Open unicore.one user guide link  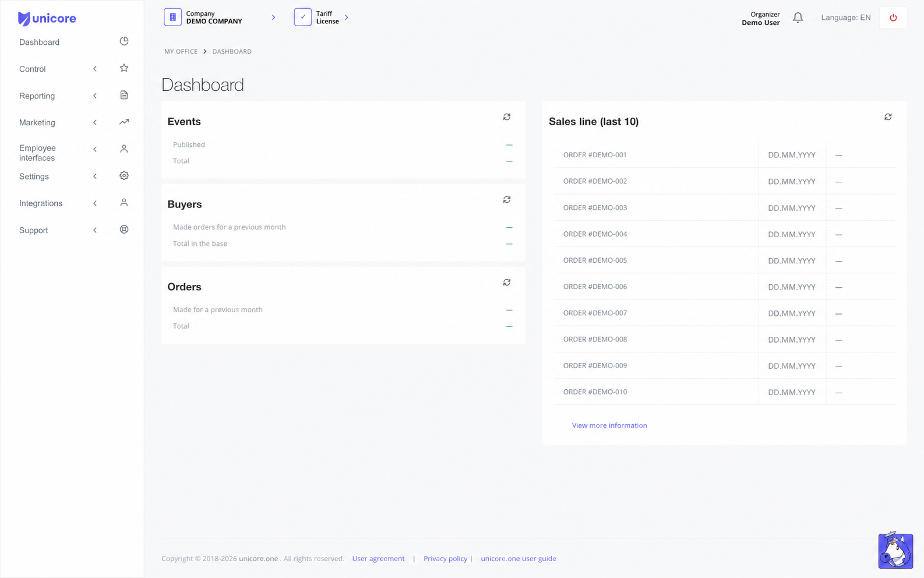(519, 558)
